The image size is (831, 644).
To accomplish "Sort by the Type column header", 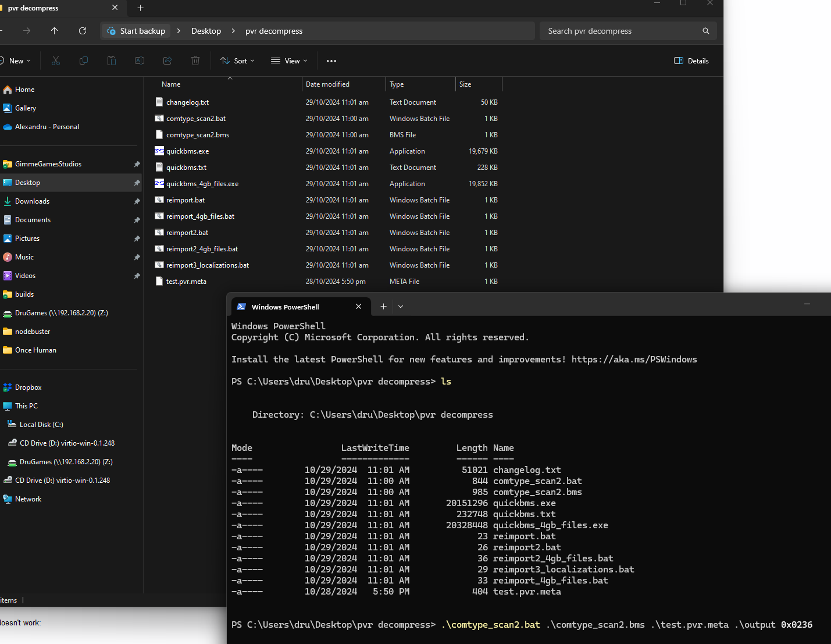I will pyautogui.click(x=420, y=84).
